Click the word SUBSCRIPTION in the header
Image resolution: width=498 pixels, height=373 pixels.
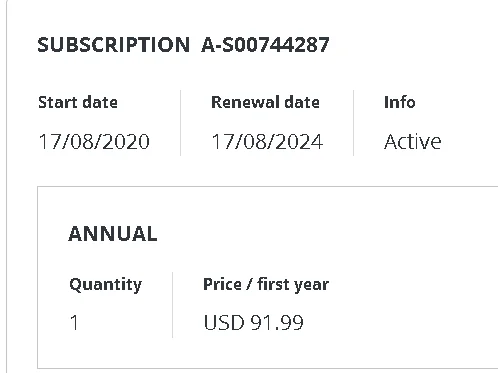(x=114, y=45)
